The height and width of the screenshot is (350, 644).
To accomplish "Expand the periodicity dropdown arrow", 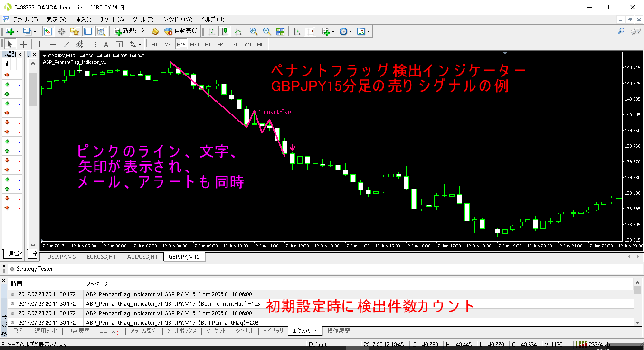I will pos(351,31).
